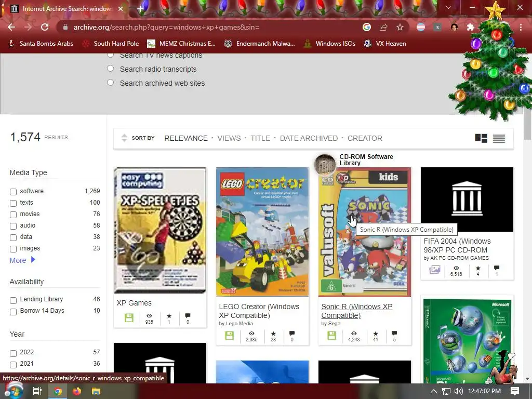
Task: Open the FIFA 2004 title link
Action: click(457, 245)
